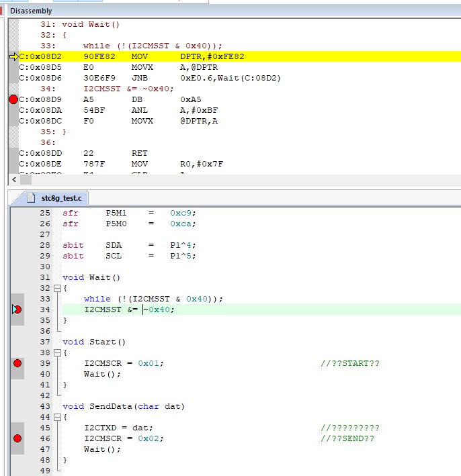Toggle breakpoint marker on source line 34
Viewport: 461px width, 476px height.
point(17,310)
